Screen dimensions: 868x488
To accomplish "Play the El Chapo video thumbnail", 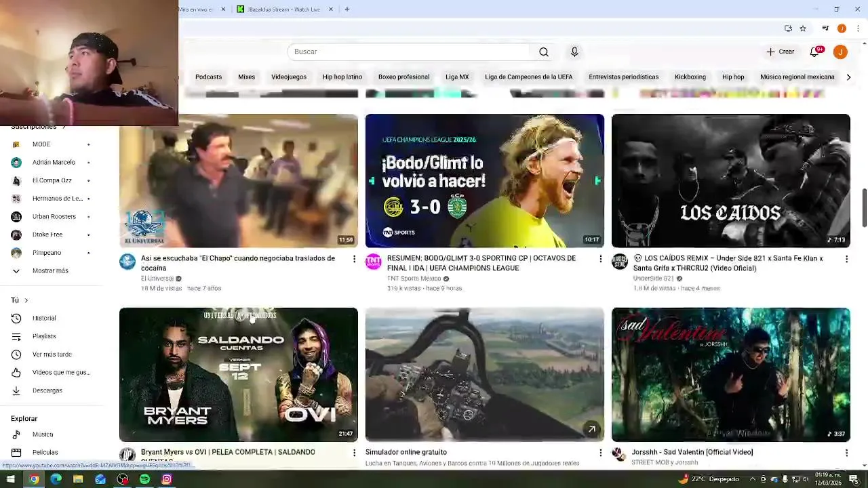I will [x=239, y=181].
